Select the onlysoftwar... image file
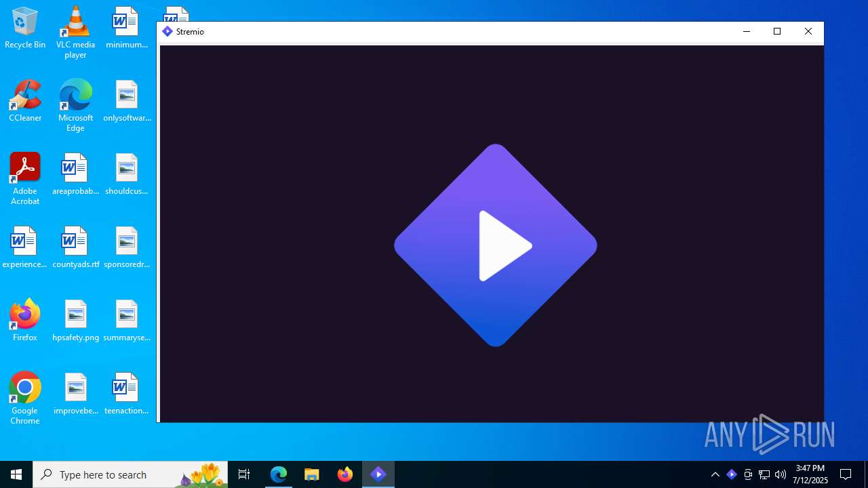Screen dimensions: 868x488 point(127,102)
